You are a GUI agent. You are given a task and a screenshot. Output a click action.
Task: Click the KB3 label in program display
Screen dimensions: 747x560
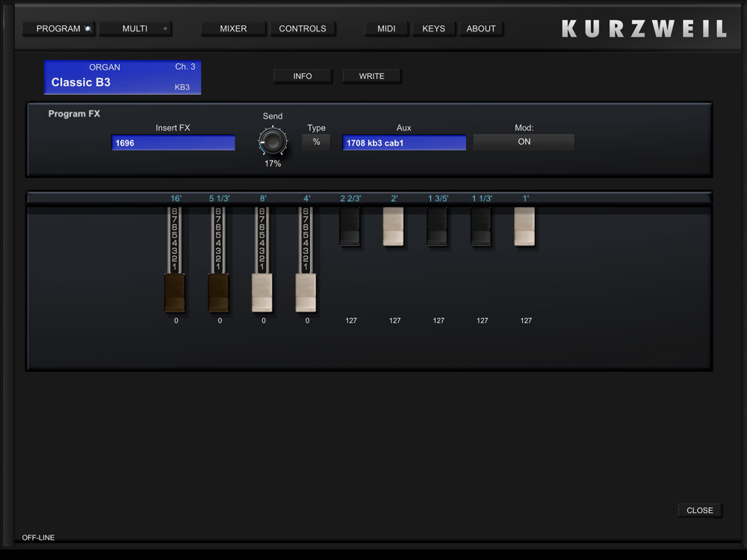point(182,87)
